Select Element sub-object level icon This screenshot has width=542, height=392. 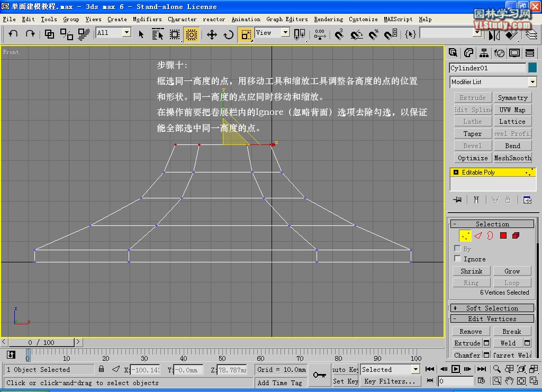pyautogui.click(x=516, y=235)
